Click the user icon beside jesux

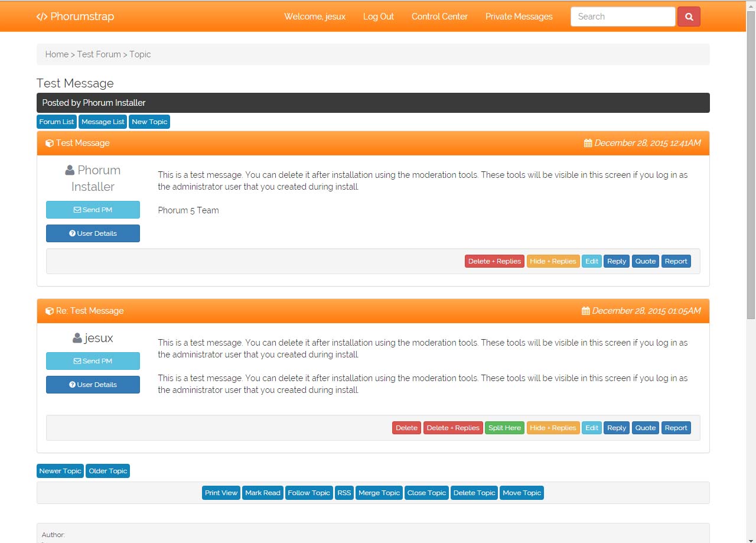(x=77, y=338)
